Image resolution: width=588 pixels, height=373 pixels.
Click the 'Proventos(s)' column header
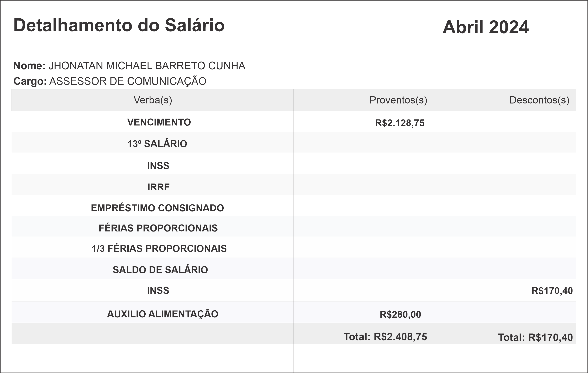point(398,100)
